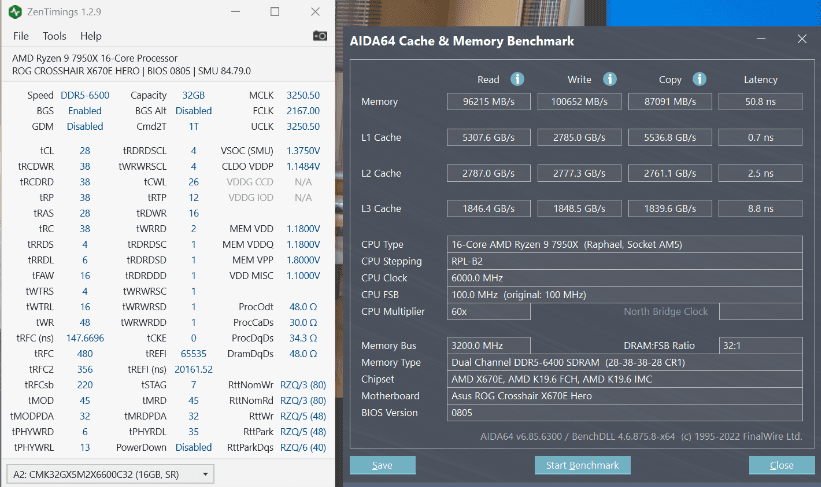Image resolution: width=821 pixels, height=487 pixels.
Task: Click the tREFI value 65535
Action: [193, 354]
